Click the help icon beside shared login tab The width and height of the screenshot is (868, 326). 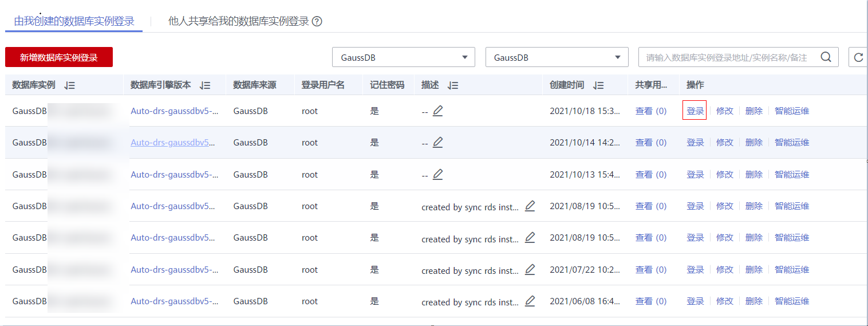pos(317,22)
